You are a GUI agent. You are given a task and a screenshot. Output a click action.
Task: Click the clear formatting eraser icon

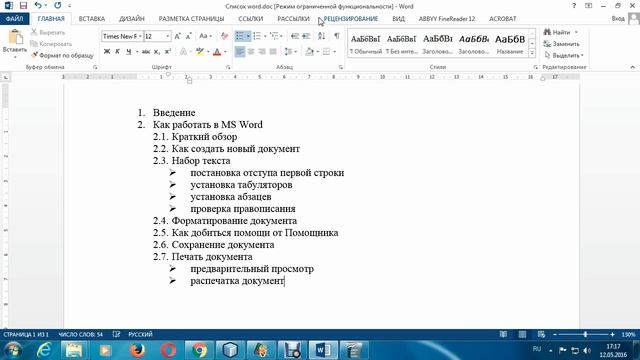224,36
